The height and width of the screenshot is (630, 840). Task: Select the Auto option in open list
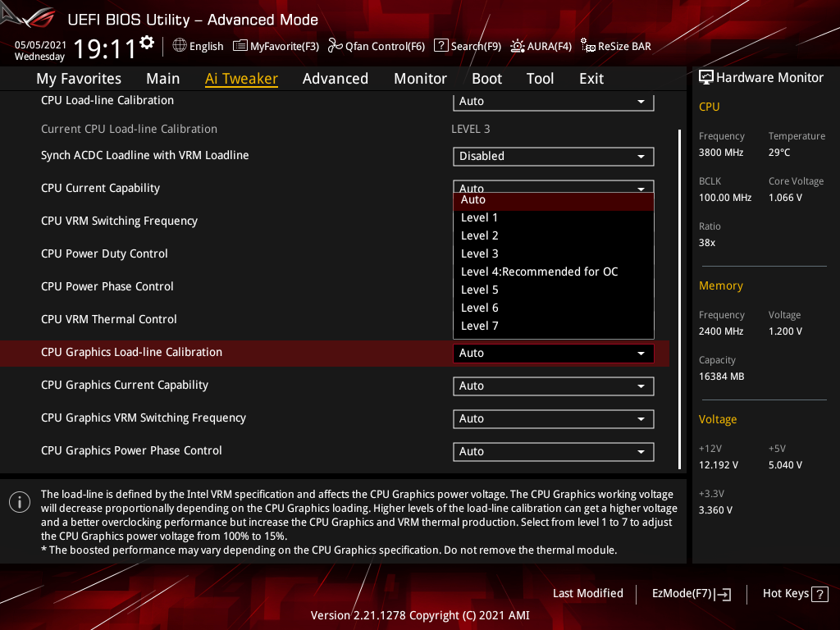click(473, 200)
